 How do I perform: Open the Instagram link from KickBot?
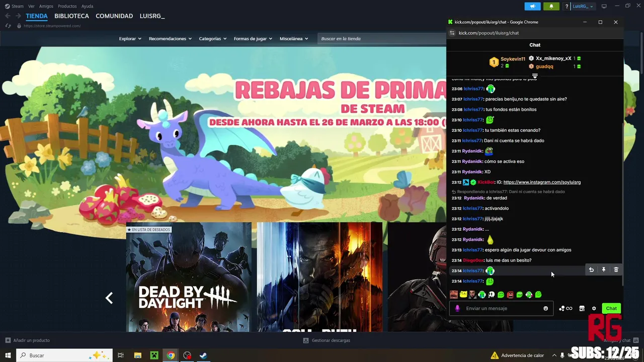(x=542, y=182)
